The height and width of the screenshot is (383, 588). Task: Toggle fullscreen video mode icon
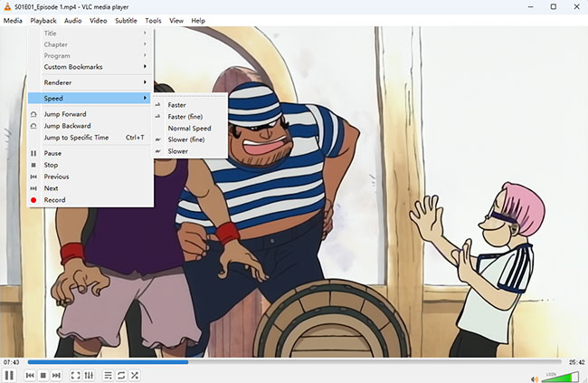(75, 375)
